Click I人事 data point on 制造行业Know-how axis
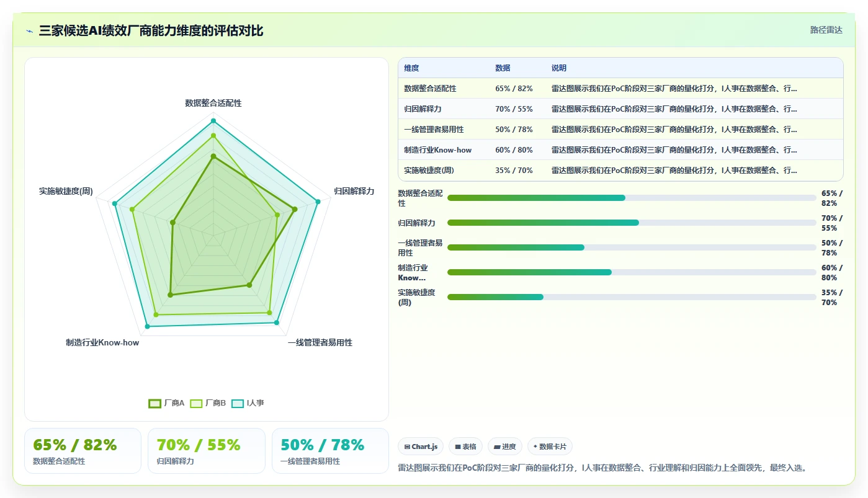 click(x=147, y=326)
